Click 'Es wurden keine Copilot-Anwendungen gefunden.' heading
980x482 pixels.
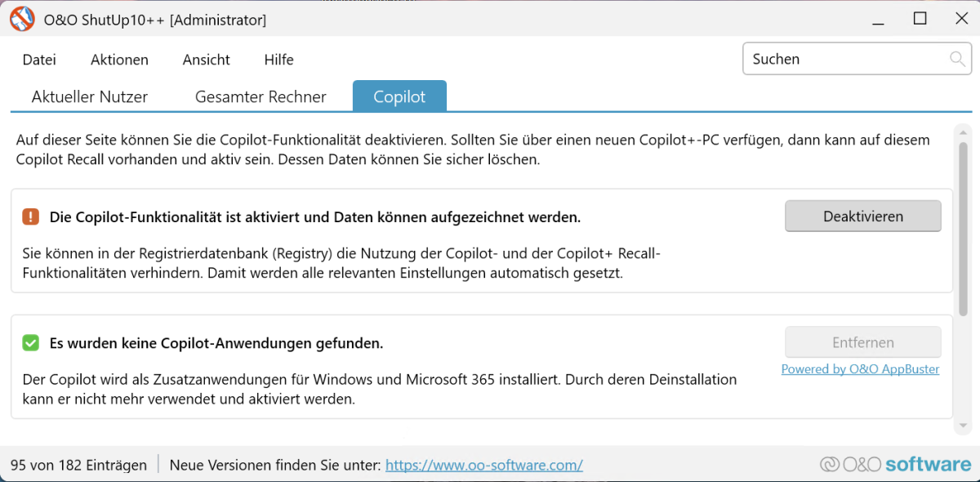(216, 343)
